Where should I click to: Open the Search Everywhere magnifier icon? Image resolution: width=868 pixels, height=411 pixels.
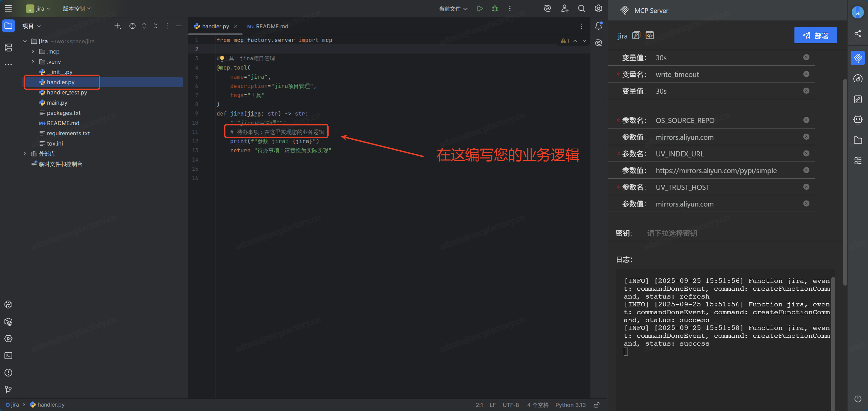coord(582,9)
